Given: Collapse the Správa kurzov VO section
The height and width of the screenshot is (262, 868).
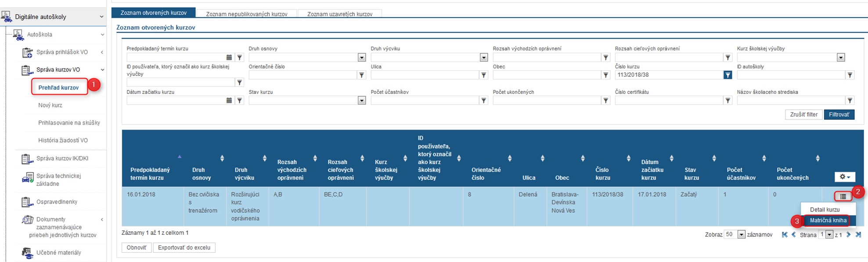Looking at the screenshot, I should (102, 70).
